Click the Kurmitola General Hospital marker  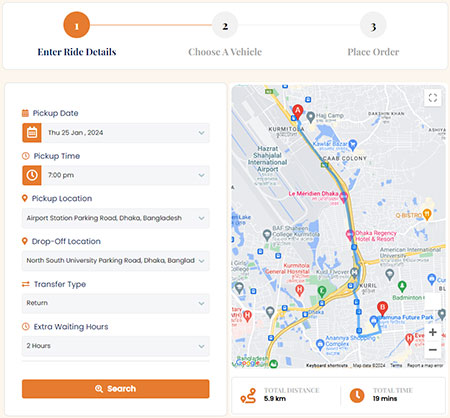300,290
